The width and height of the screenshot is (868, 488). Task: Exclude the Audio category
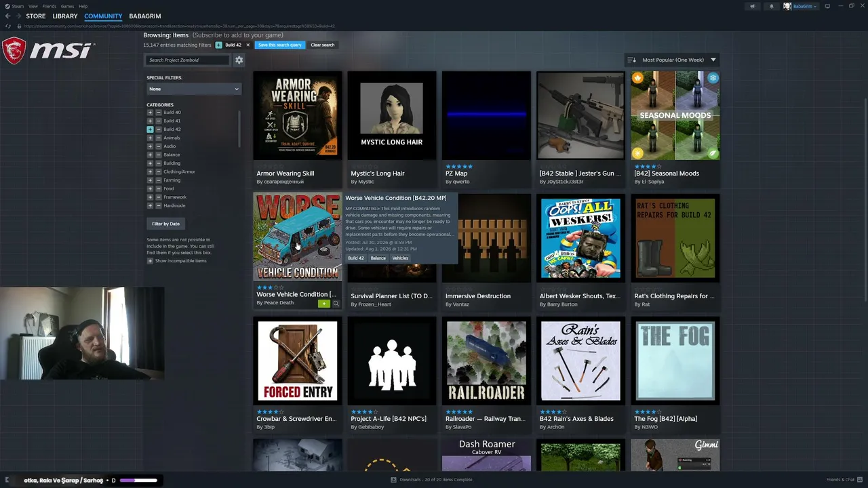click(x=159, y=146)
